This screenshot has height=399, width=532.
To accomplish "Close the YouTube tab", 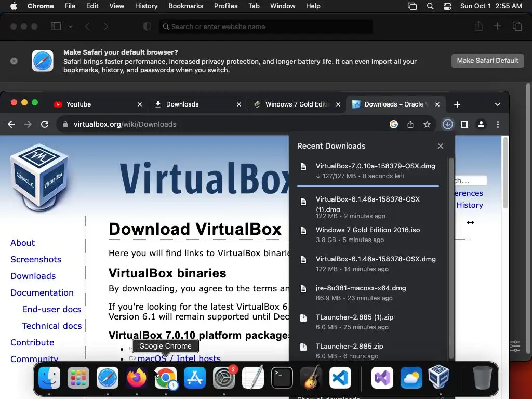I will [140, 104].
